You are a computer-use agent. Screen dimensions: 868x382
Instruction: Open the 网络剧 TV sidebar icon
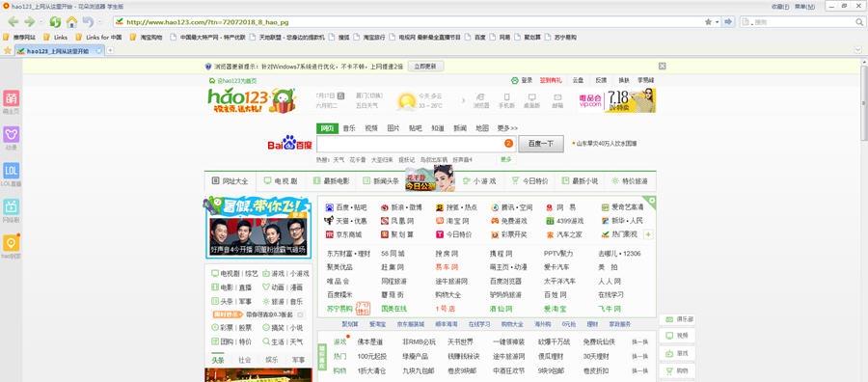11,206
